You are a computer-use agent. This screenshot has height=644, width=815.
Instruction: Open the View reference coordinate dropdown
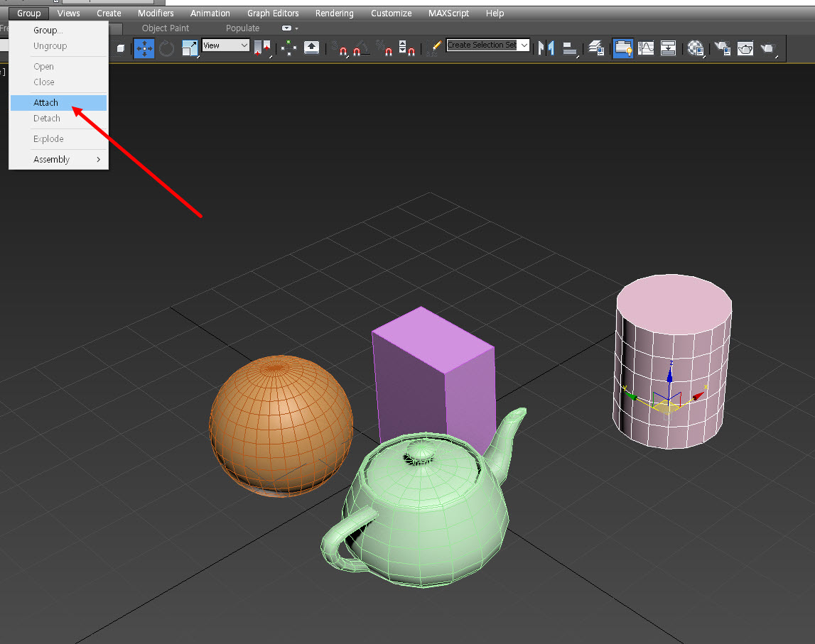click(x=225, y=45)
